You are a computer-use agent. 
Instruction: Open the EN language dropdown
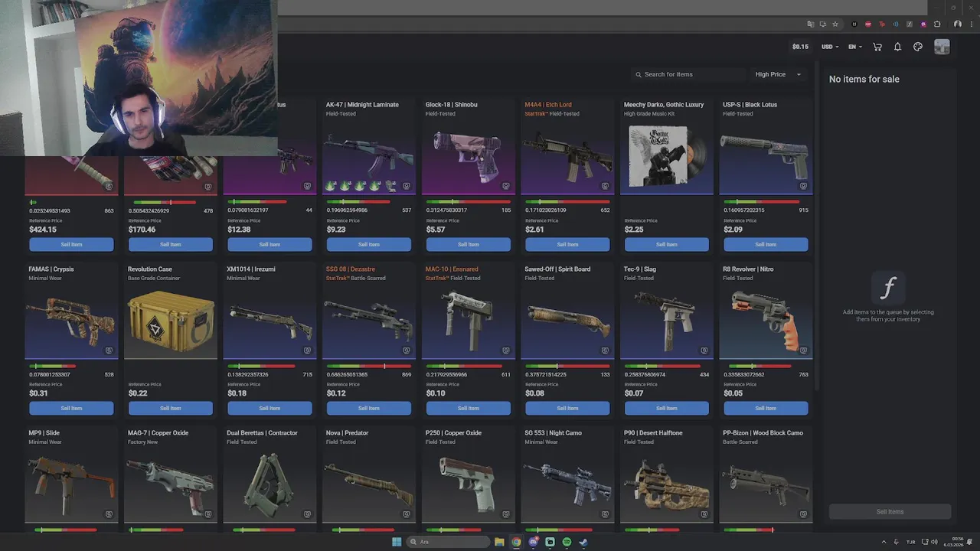click(855, 47)
